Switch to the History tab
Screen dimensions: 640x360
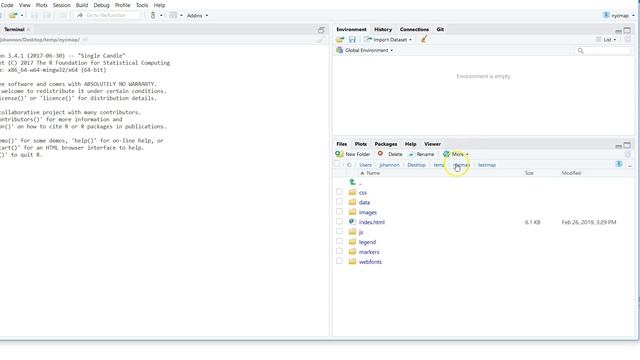point(383,29)
